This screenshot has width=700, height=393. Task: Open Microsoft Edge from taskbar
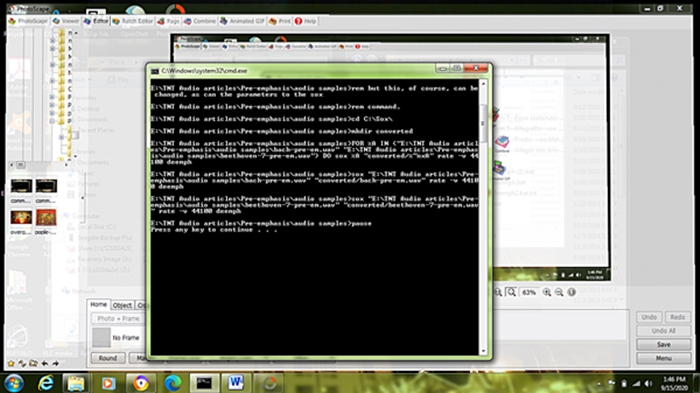(173, 383)
